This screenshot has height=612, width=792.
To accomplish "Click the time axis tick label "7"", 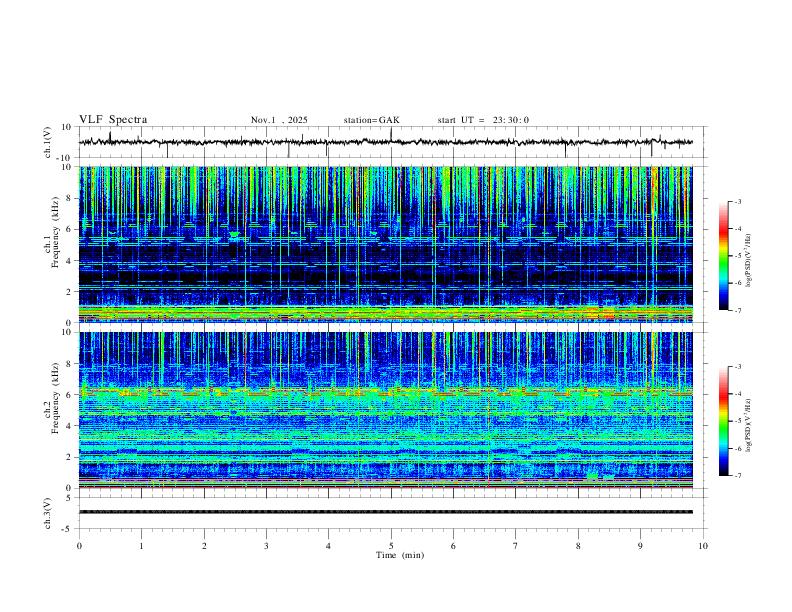I will point(516,546).
